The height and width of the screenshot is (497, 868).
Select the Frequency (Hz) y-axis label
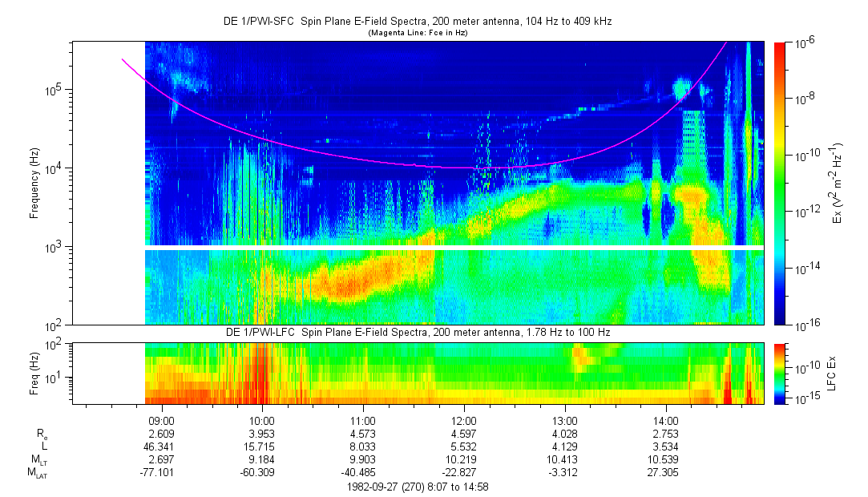pyautogui.click(x=34, y=184)
